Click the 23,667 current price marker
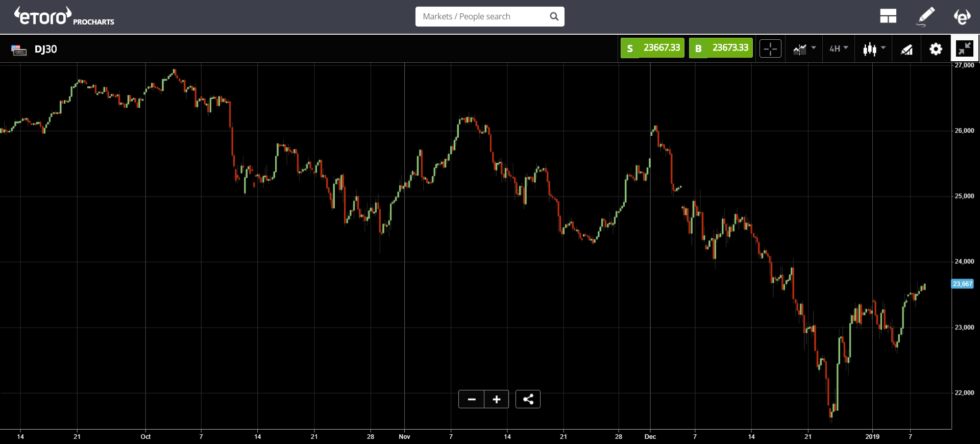The image size is (980, 444). coord(966,284)
